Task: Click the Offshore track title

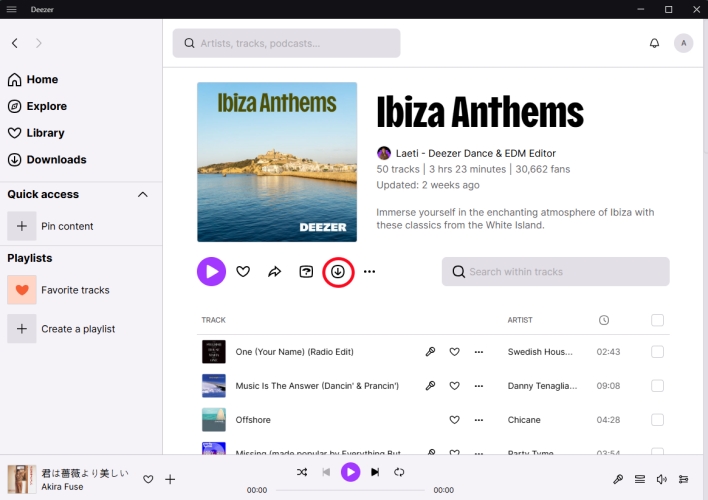Action: pyautogui.click(x=253, y=420)
